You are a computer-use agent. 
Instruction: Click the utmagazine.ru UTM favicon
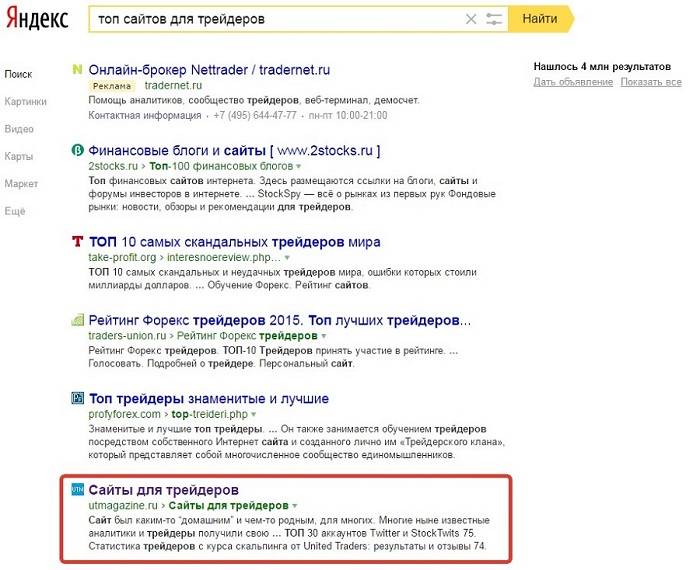(x=77, y=490)
